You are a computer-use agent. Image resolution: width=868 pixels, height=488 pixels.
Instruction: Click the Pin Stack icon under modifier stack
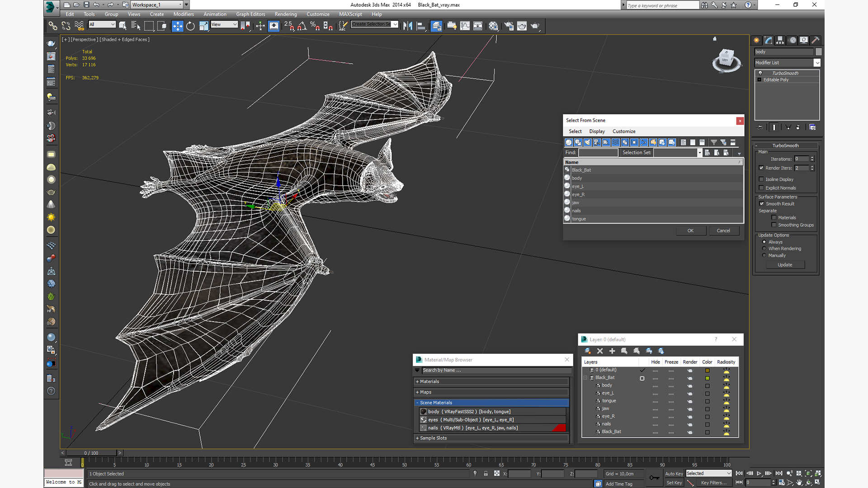[759, 127]
